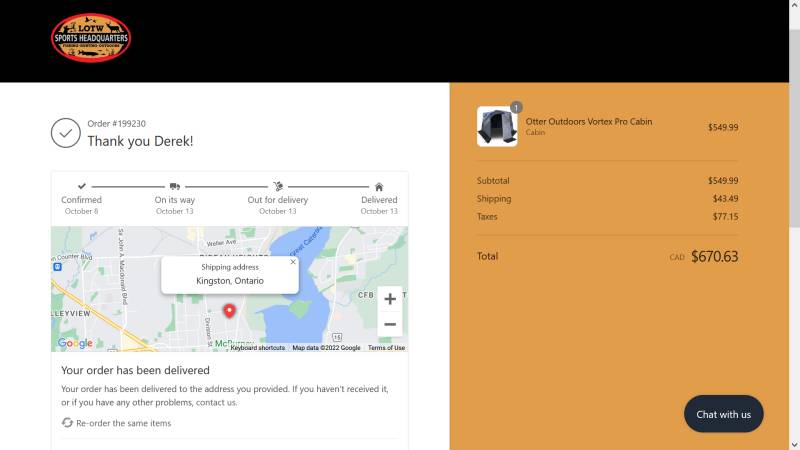Open the Chat with us button
This screenshot has height=450, width=800.
pyautogui.click(x=723, y=414)
